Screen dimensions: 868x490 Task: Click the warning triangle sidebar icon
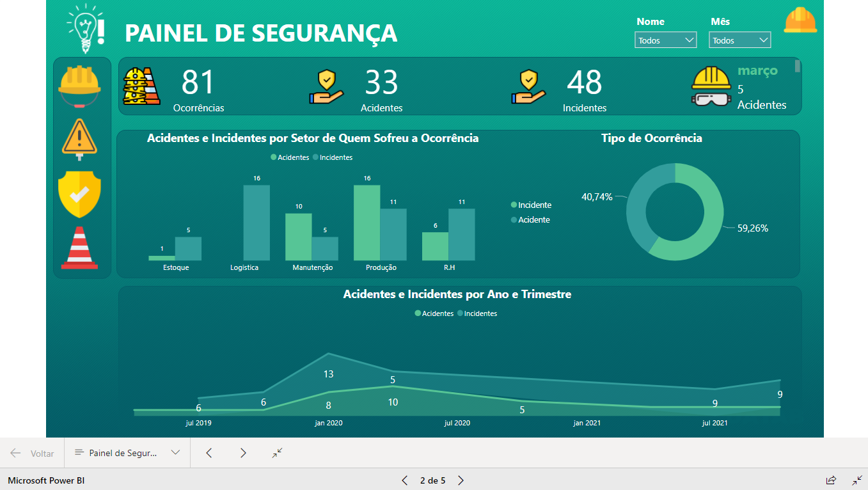click(x=80, y=138)
